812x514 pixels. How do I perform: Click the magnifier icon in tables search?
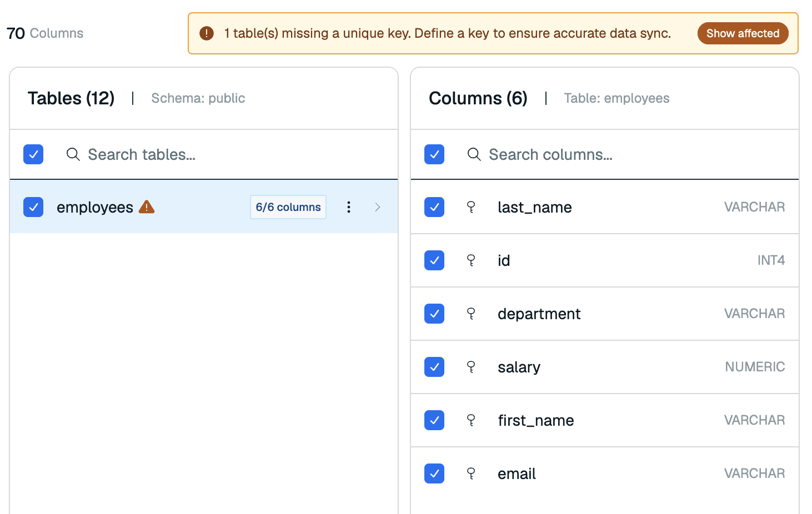click(73, 154)
